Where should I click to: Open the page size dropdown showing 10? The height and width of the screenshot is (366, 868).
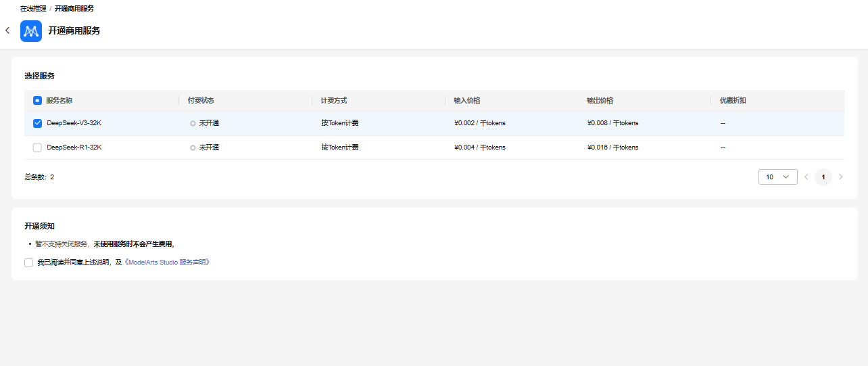click(777, 177)
